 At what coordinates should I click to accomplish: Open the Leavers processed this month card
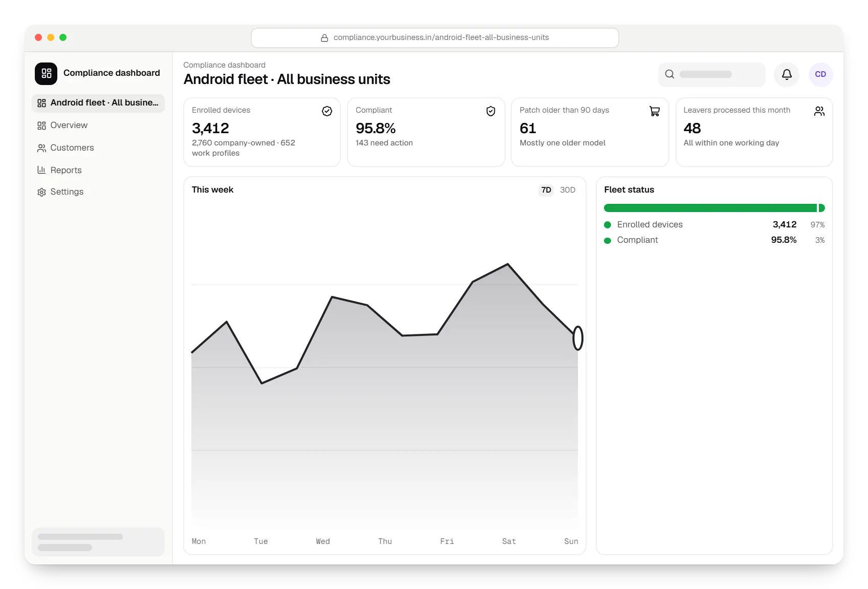click(754, 132)
